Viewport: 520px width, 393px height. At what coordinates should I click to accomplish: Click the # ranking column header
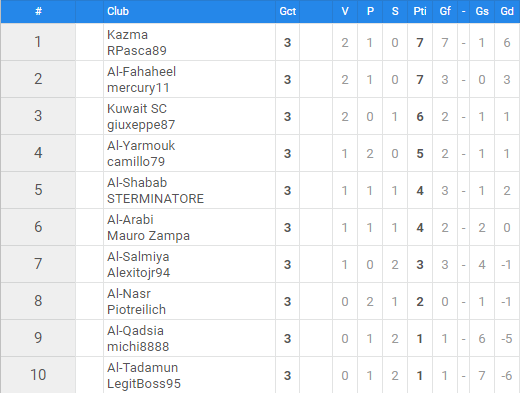38,11
